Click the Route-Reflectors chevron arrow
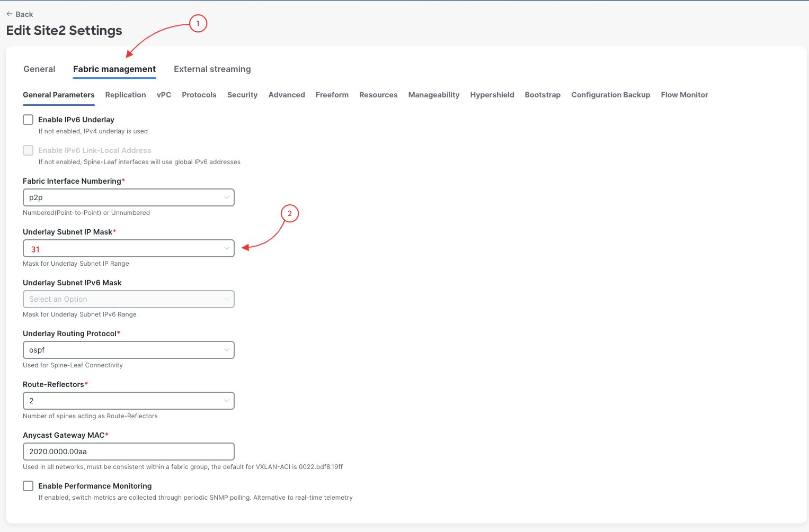This screenshot has width=809, height=532. [x=227, y=401]
